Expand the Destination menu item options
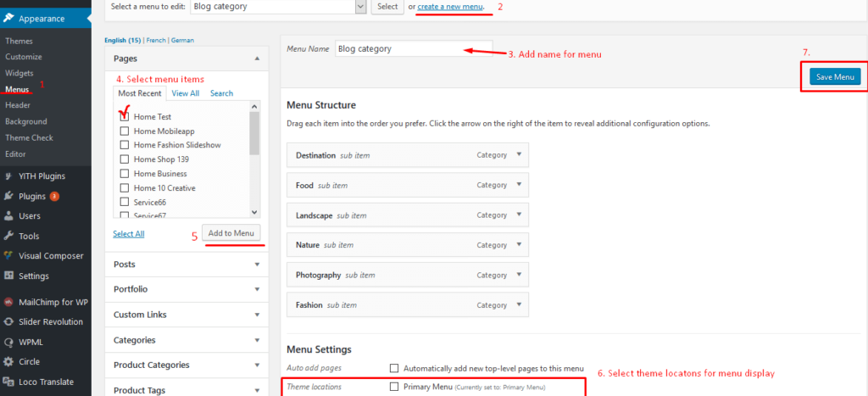The image size is (868, 396). (x=519, y=155)
